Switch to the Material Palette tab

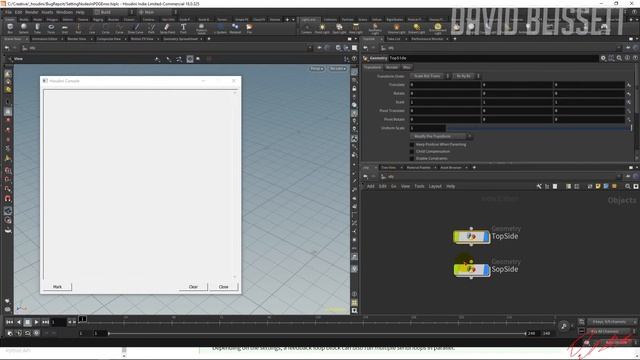[418, 168]
